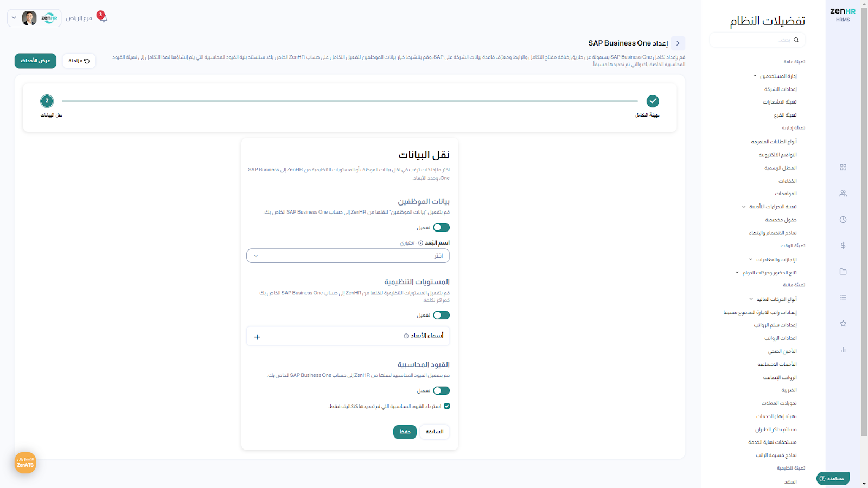Open مستحقات نهاية الخدمة menu item

point(773,442)
